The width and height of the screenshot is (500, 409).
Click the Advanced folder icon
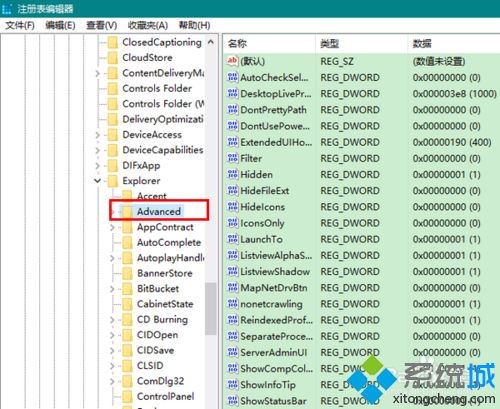coord(127,212)
